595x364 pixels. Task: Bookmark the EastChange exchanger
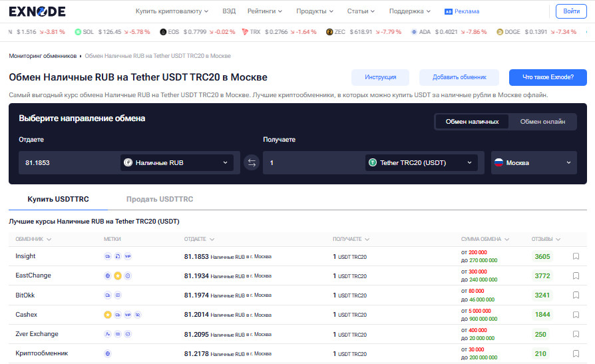(x=576, y=276)
